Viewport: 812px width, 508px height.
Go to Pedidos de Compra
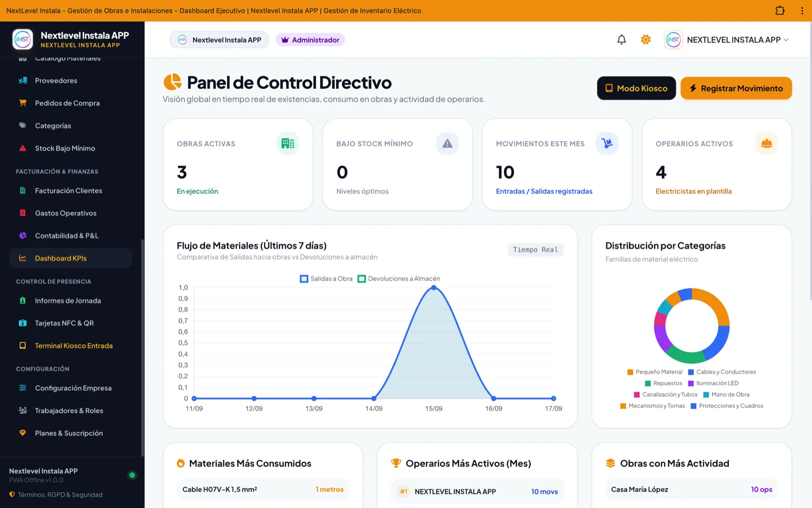pyautogui.click(x=71, y=103)
